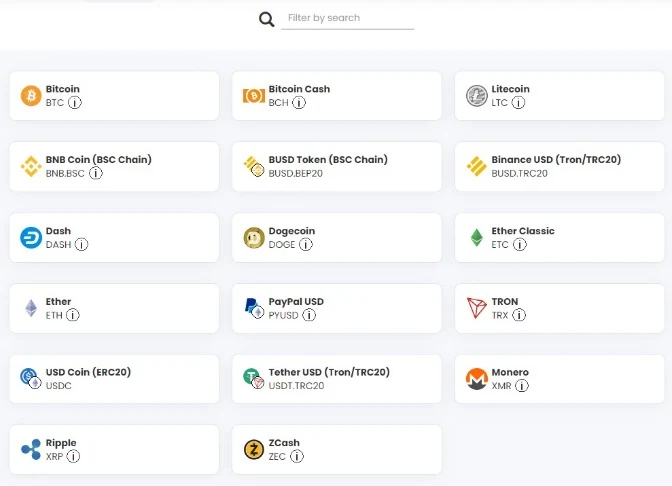Select the ZCash card title
Screen dimensions: 672x486
[284, 443]
